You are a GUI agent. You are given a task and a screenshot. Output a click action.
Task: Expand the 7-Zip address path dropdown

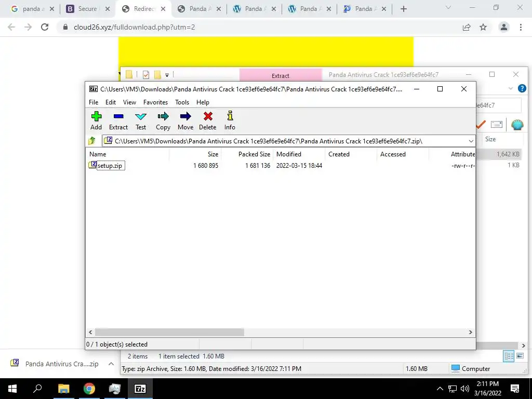click(471, 141)
